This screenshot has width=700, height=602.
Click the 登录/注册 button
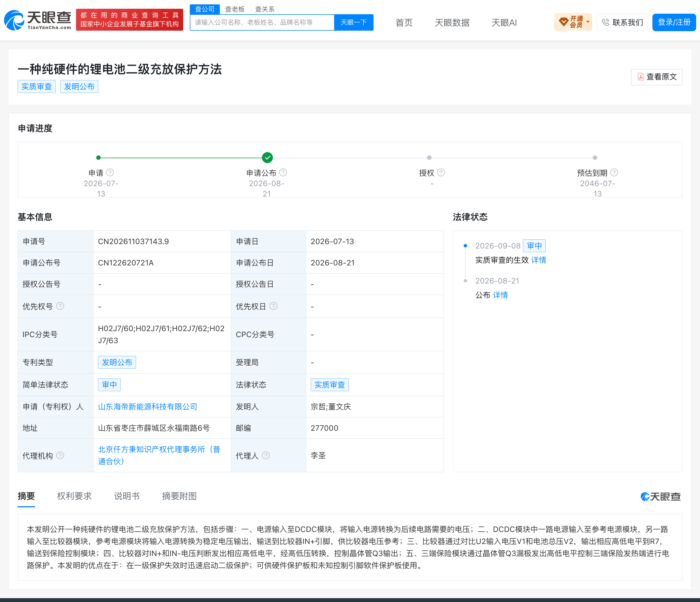674,22
